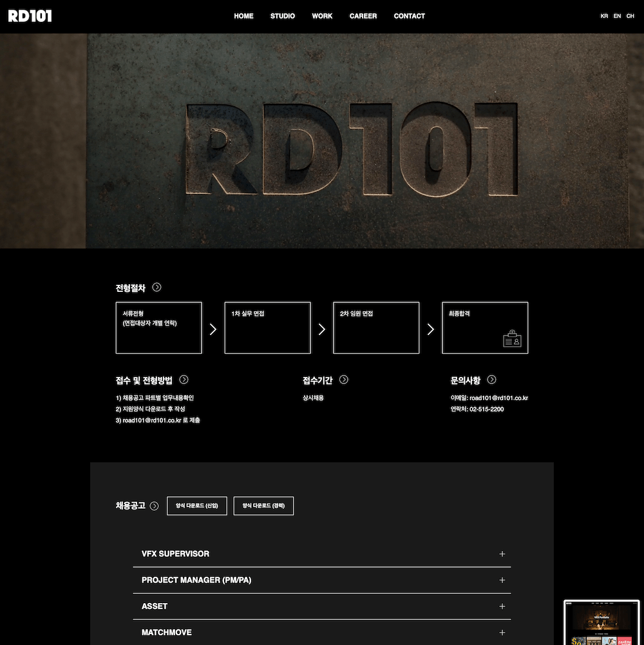
Task: Click the phone number 02-515-2200
Action: [486, 409]
